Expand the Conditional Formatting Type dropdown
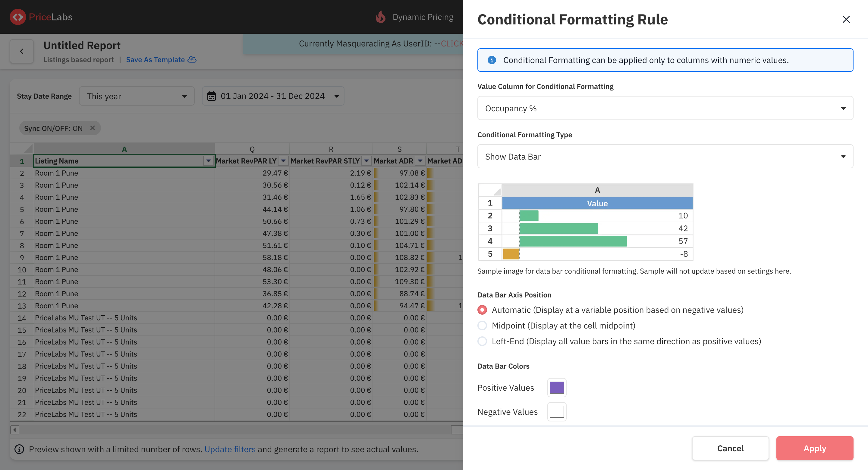The image size is (868, 470). tap(665, 157)
